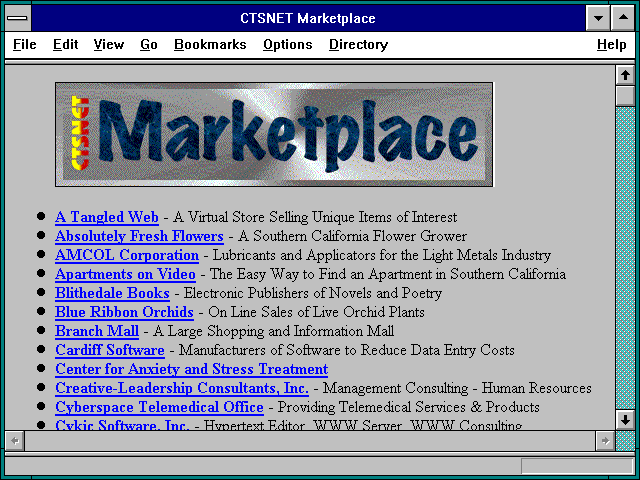Open the Directory menu
The height and width of the screenshot is (480, 640).
pyautogui.click(x=358, y=44)
